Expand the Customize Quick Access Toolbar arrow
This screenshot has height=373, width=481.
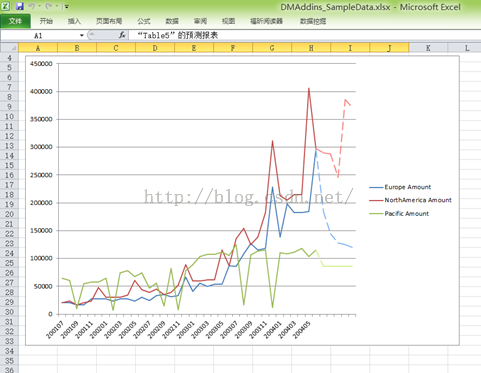pyautogui.click(x=66, y=7)
